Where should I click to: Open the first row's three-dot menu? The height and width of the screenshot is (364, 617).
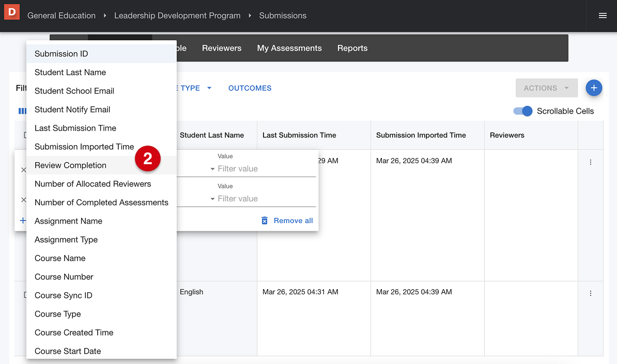click(591, 162)
